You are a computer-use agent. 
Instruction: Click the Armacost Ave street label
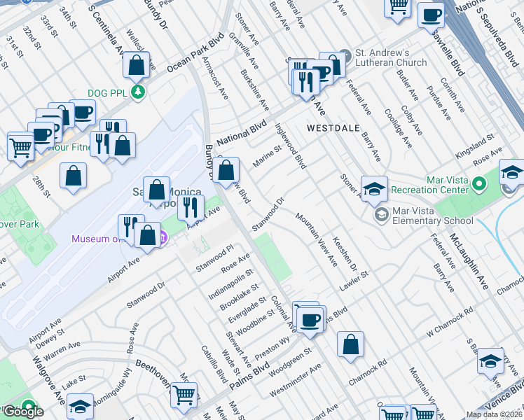click(x=215, y=78)
